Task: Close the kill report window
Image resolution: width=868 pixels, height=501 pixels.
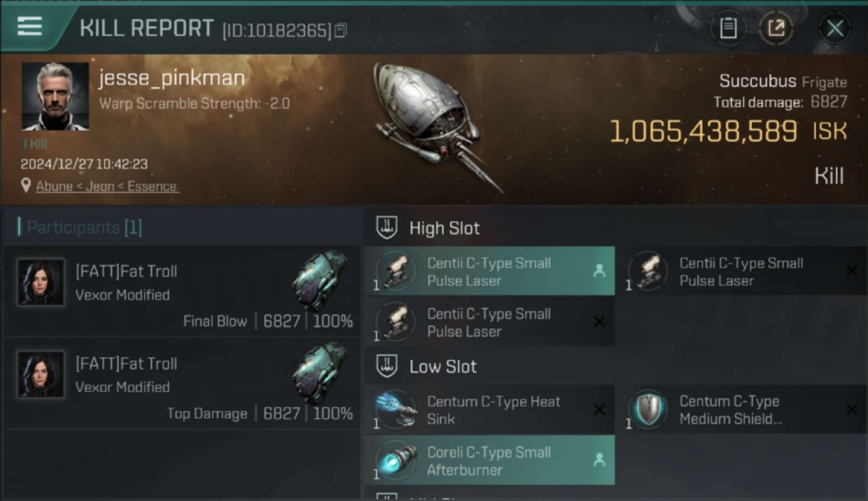Action: tap(835, 28)
